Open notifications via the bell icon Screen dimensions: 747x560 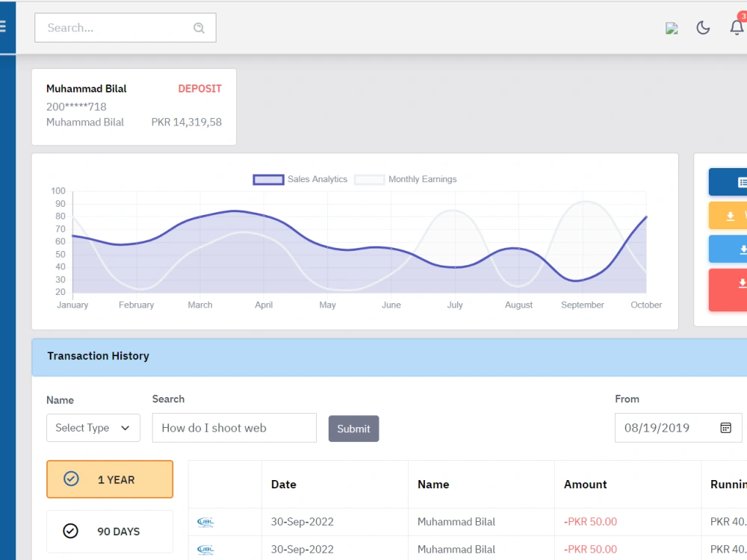pos(737,28)
